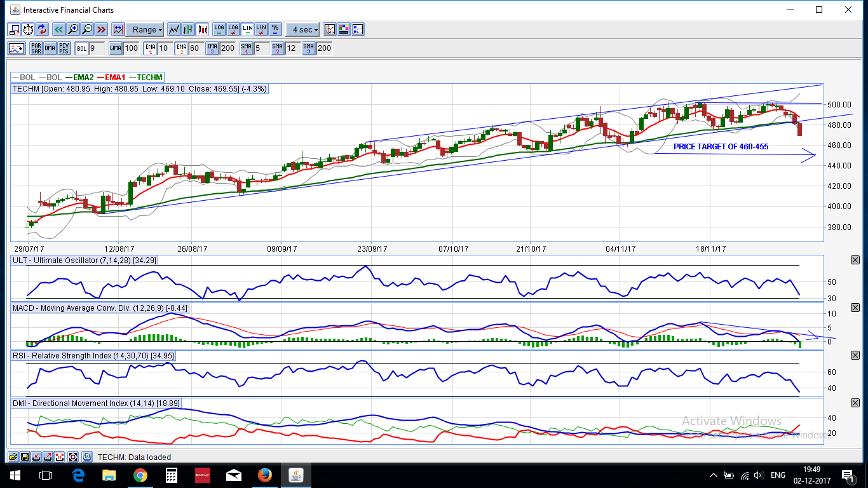Click the add indicator panel icon

pos(17,48)
